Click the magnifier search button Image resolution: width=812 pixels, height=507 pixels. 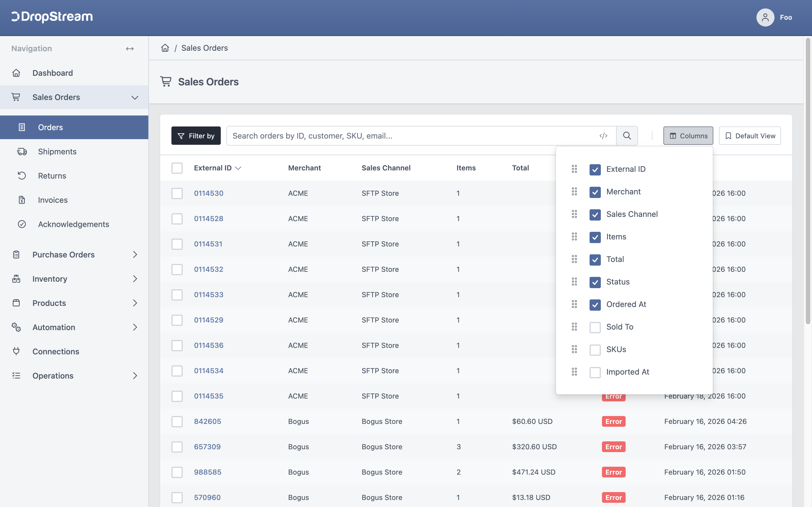[x=627, y=135]
